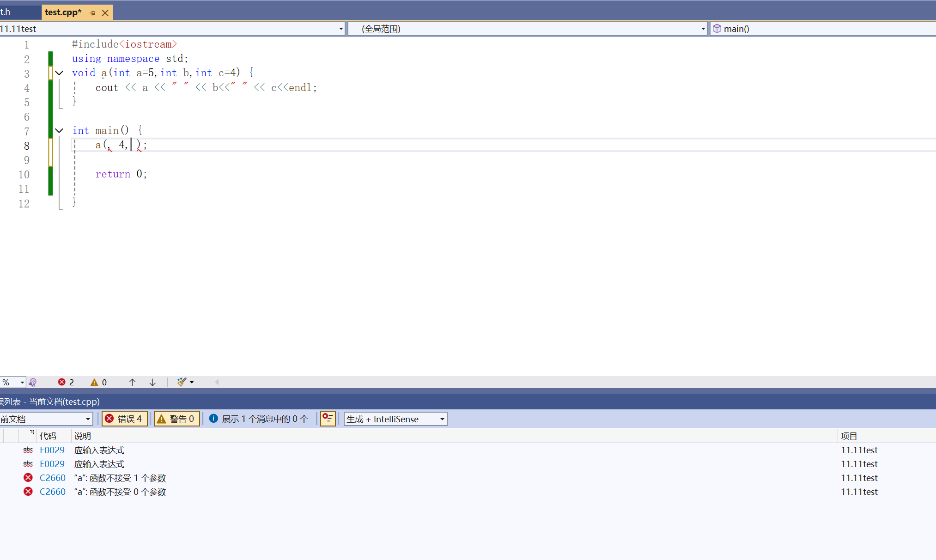Toggle the build-only IntelliSense errors filter icon
This screenshot has width=936, height=560.
328,419
